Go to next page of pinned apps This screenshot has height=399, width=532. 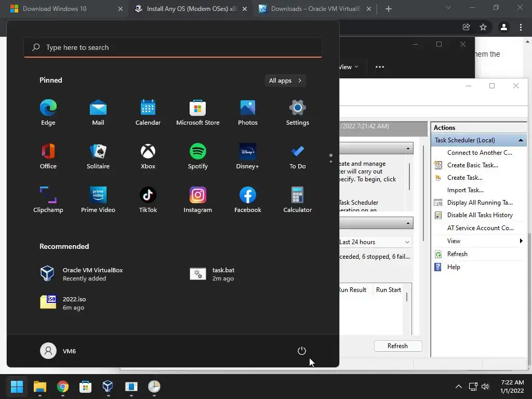(331, 162)
